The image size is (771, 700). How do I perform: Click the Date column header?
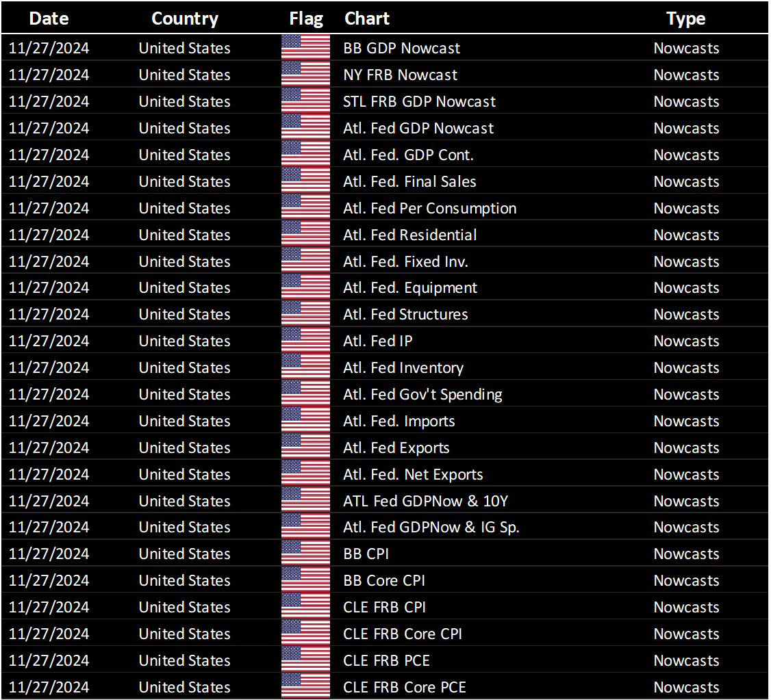[x=49, y=18]
